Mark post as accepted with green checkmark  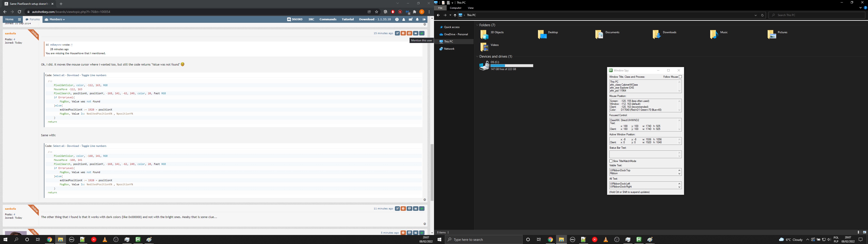(422, 33)
